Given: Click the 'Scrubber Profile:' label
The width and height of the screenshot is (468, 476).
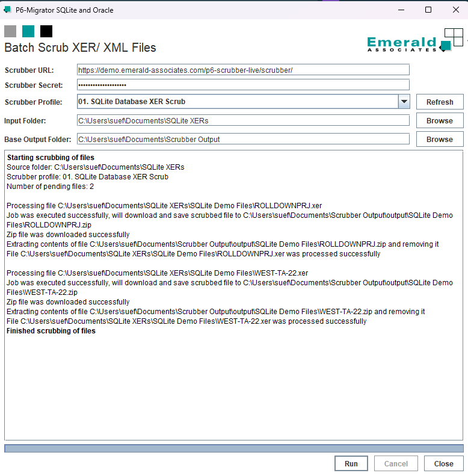Looking at the screenshot, I should coord(33,102).
